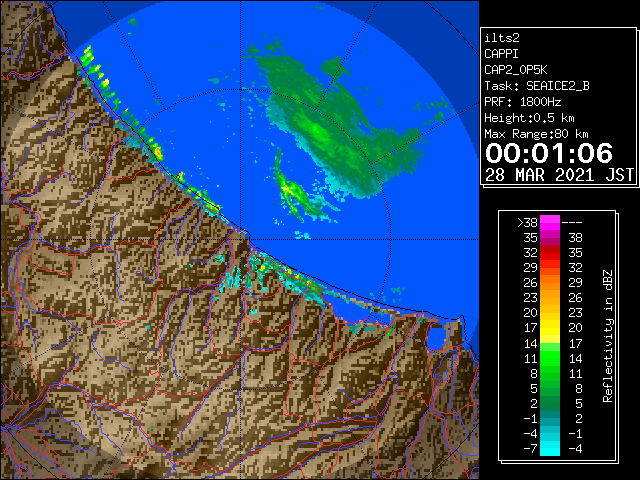Click the radar center at the coastline
640x480 pixels.
tap(240, 239)
